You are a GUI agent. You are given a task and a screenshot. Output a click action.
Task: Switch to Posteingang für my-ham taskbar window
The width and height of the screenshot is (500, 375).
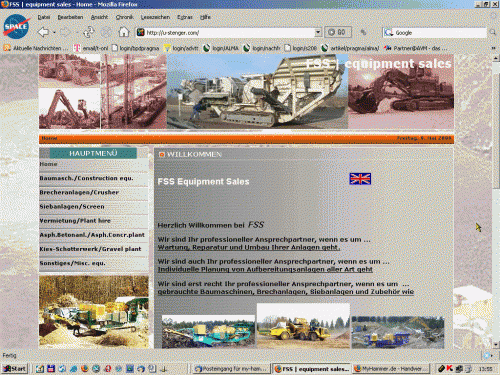(x=231, y=369)
